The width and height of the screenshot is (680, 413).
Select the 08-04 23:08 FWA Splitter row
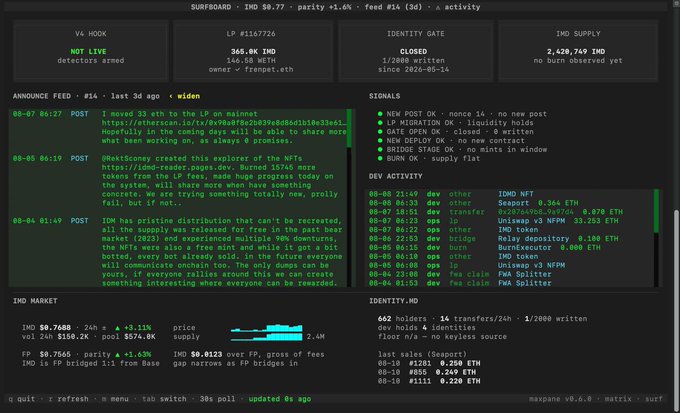coord(510,274)
